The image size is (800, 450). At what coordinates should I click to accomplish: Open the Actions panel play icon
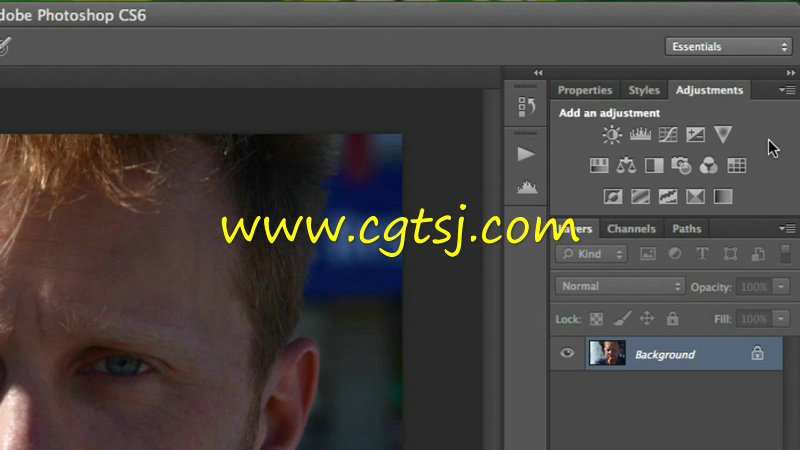[526, 154]
